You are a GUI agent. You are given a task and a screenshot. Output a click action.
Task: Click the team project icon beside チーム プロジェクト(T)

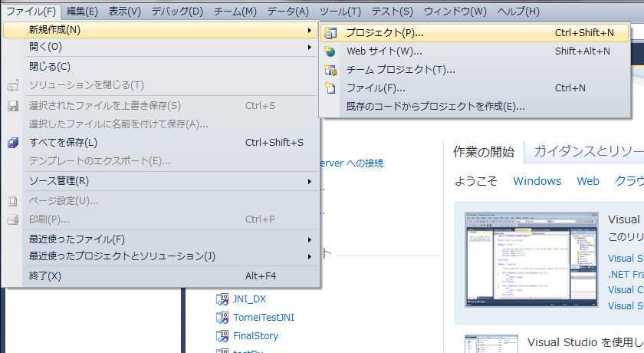[330, 70]
